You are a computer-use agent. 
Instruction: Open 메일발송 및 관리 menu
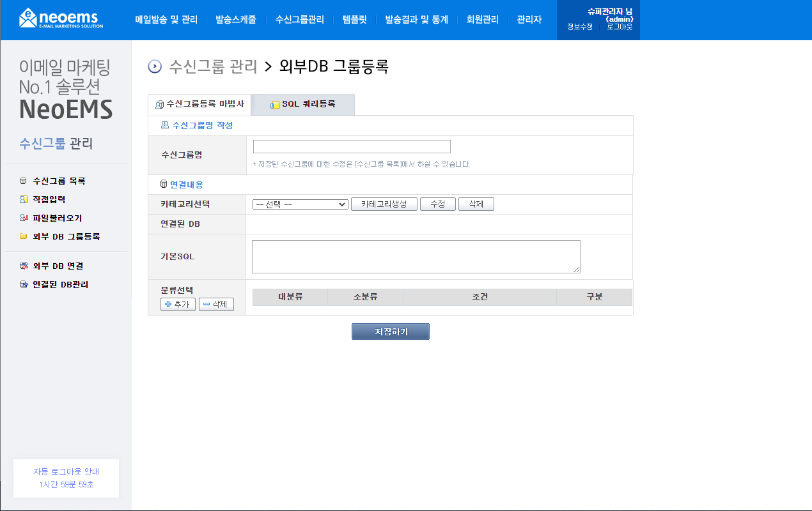[166, 20]
